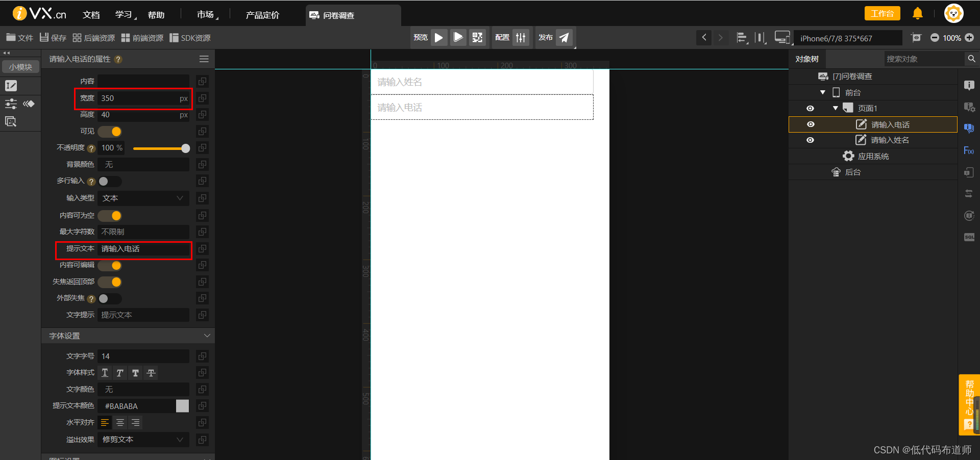Open the 学习 menu dropdown

[x=126, y=15]
